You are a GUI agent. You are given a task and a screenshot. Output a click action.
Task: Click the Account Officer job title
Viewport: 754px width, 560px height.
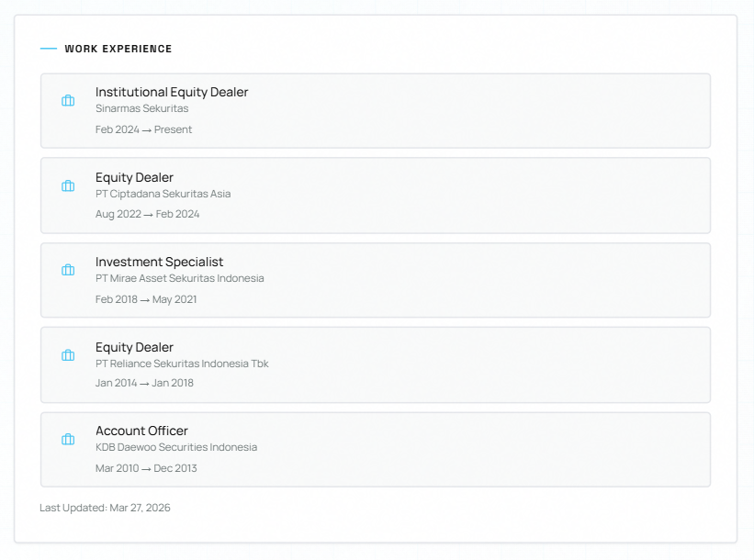(x=141, y=431)
